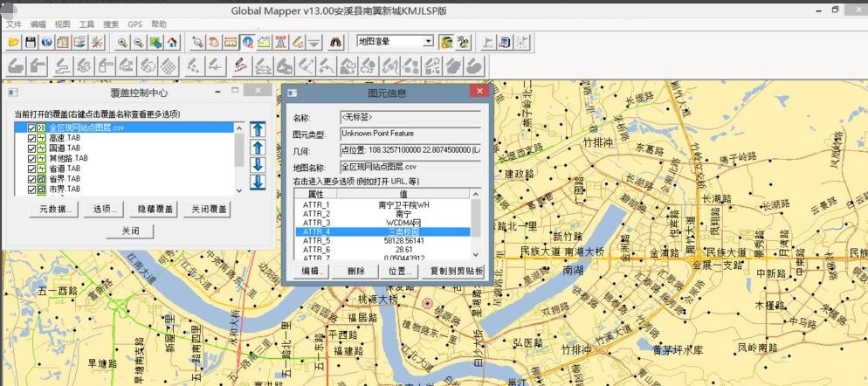Click the 复制到剪贴板 button

453,272
